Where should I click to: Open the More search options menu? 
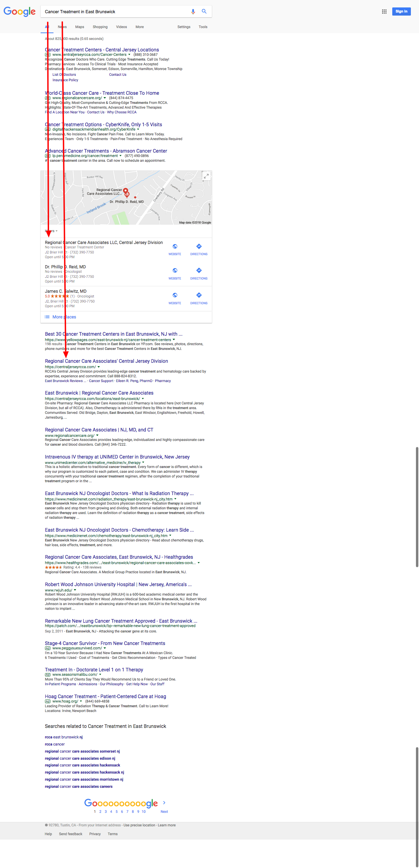139,27
